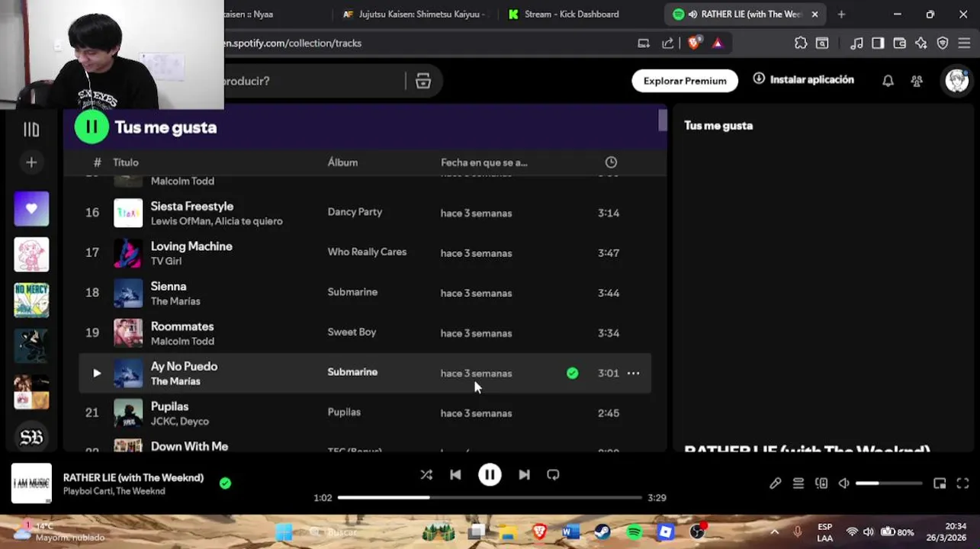Remove Ay No Puedo from liked songs
The height and width of the screenshot is (549, 980).
572,373
